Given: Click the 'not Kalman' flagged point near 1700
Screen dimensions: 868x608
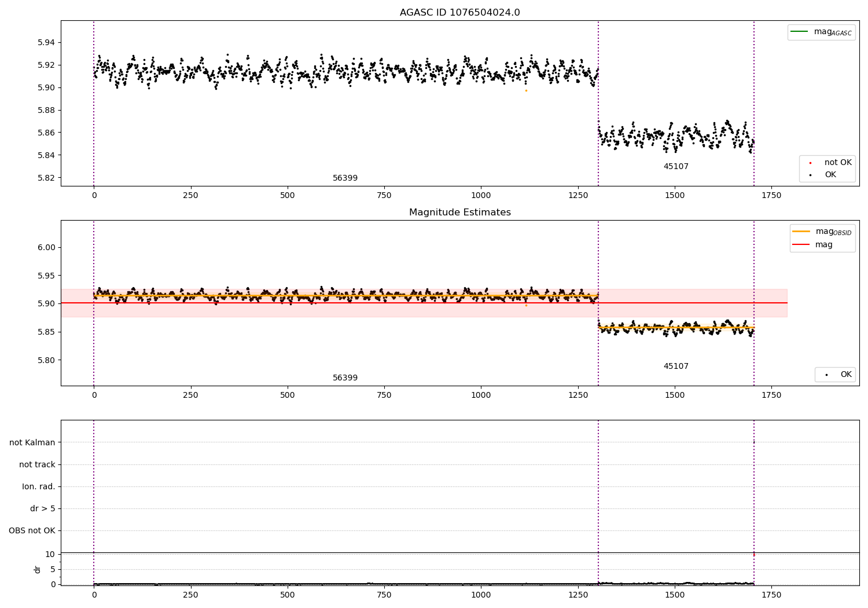Looking at the screenshot, I should [x=753, y=442].
